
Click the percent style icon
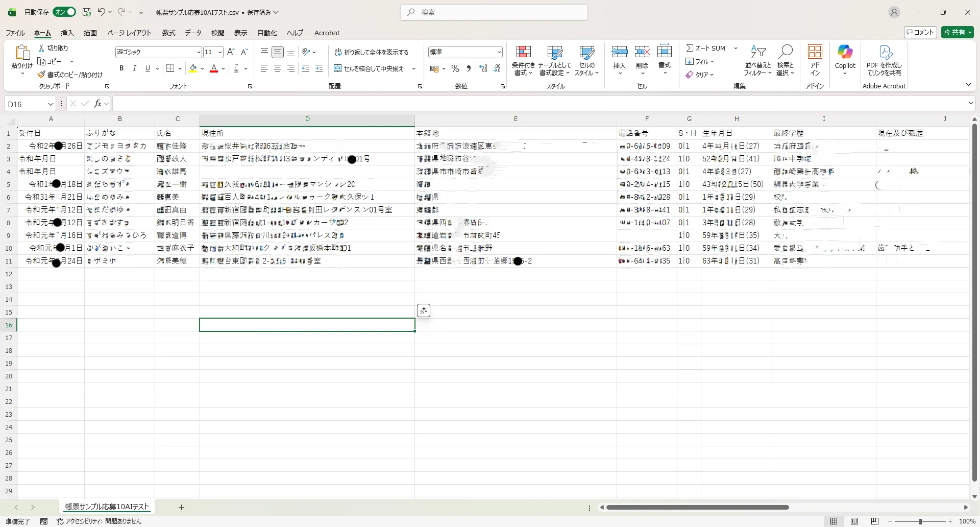tap(455, 69)
